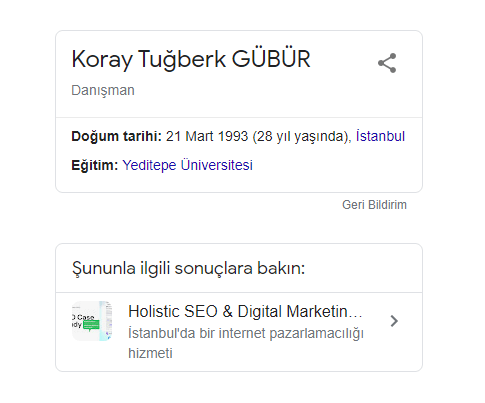Click the word Üniversitesi in education link
This screenshot has width=485, height=403.
click(x=217, y=165)
